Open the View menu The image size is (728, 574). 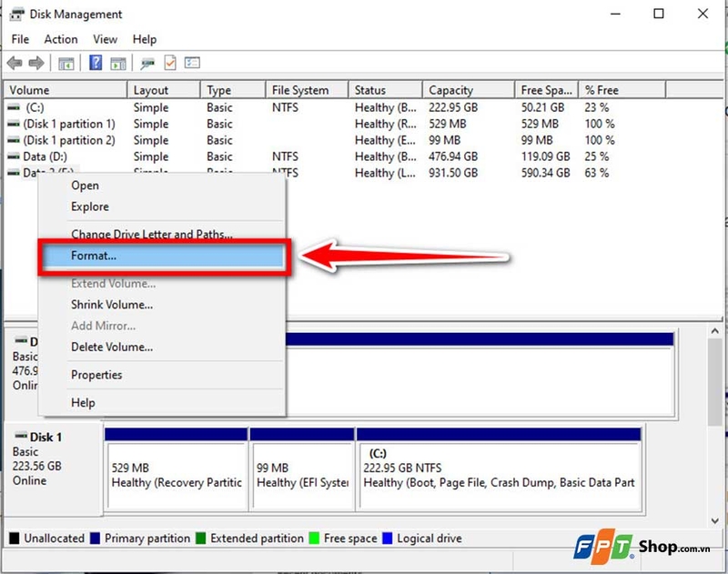point(105,39)
